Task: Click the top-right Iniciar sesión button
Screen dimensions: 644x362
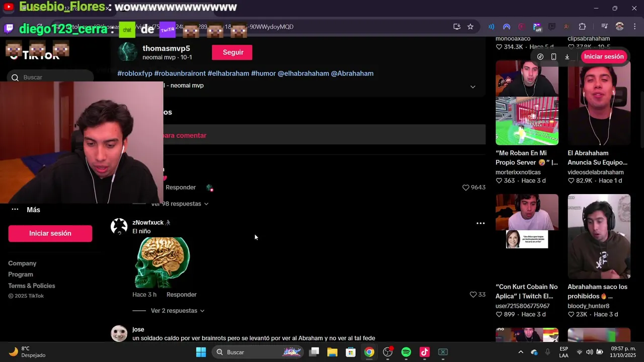Action: 604,56
